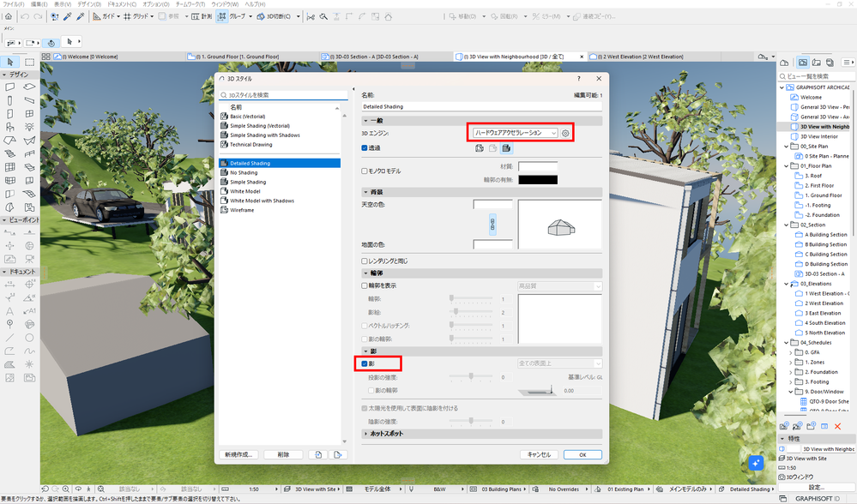Image resolution: width=857 pixels, height=504 pixels.
Task: Open the オプション(O) menu
Action: [156, 3]
